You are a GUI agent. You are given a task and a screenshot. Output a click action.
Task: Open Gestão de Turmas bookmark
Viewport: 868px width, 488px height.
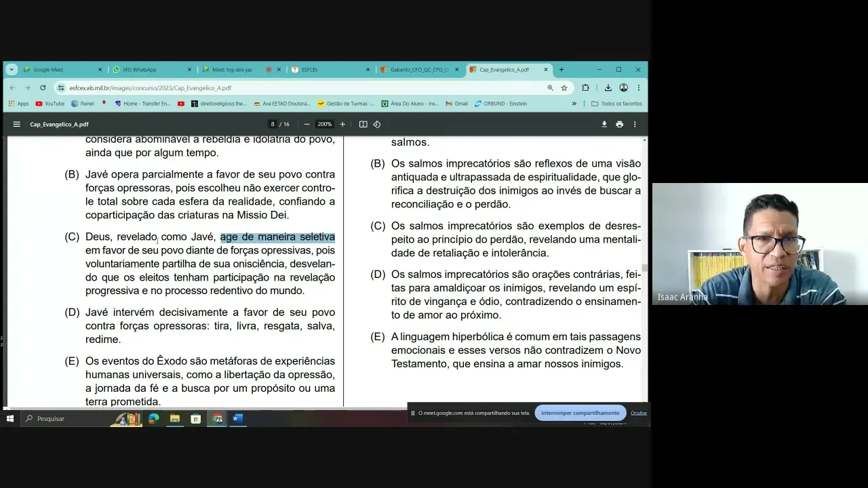coord(346,104)
